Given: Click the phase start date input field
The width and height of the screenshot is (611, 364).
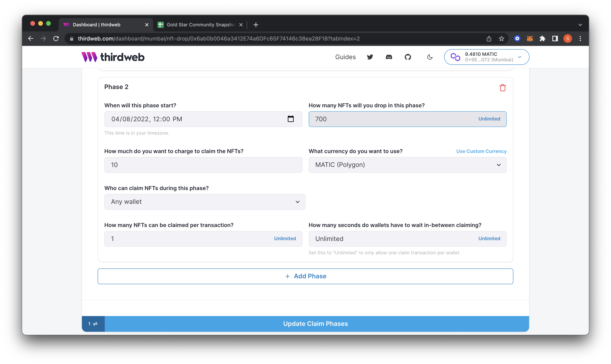Looking at the screenshot, I should coord(203,119).
